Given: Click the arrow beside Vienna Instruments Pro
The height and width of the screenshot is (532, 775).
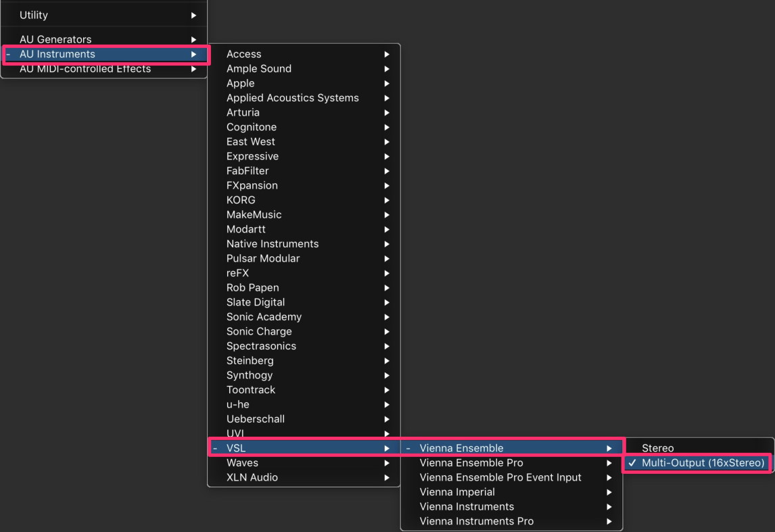Looking at the screenshot, I should [x=609, y=522].
